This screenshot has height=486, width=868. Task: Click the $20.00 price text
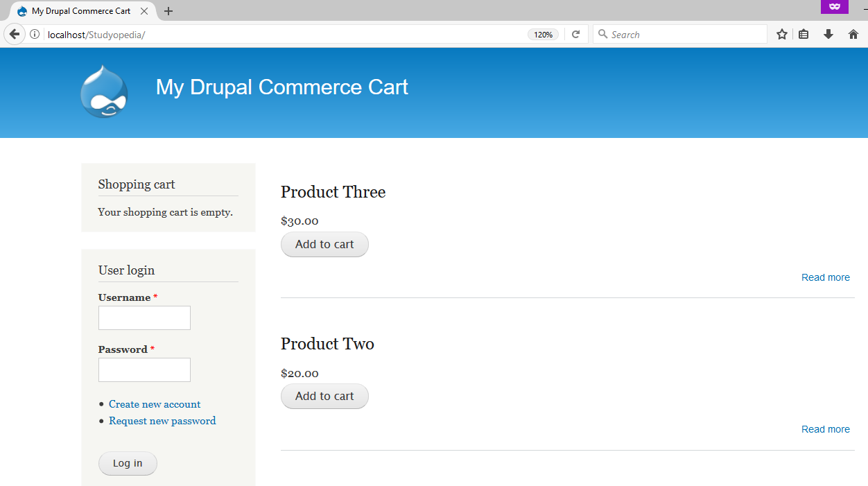coord(300,373)
